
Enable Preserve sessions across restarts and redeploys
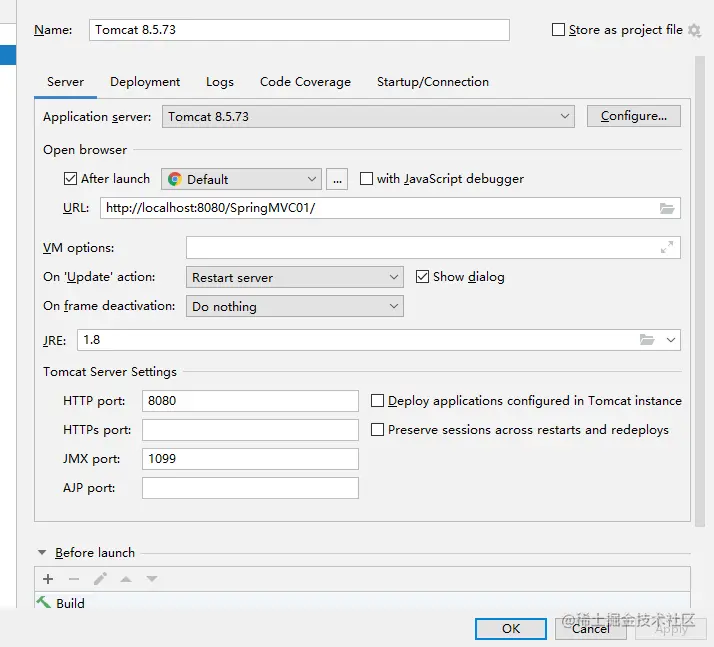(377, 430)
